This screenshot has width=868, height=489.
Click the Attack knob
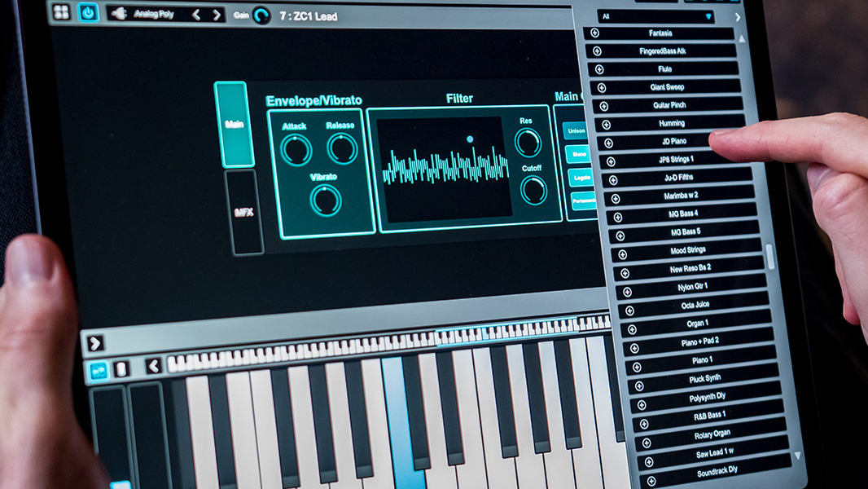pos(296,150)
